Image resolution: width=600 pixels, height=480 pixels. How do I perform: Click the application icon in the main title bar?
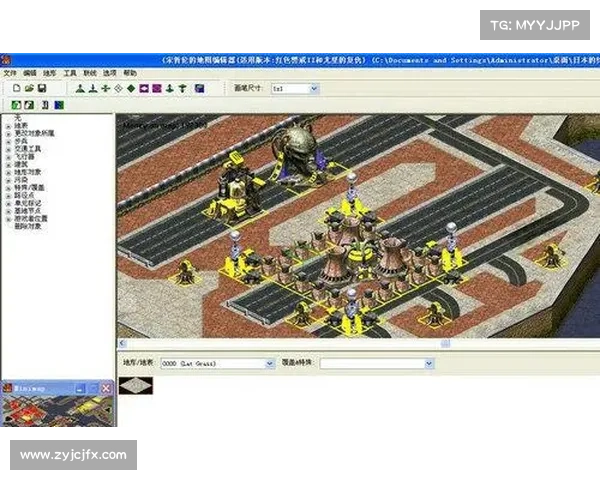coord(6,60)
